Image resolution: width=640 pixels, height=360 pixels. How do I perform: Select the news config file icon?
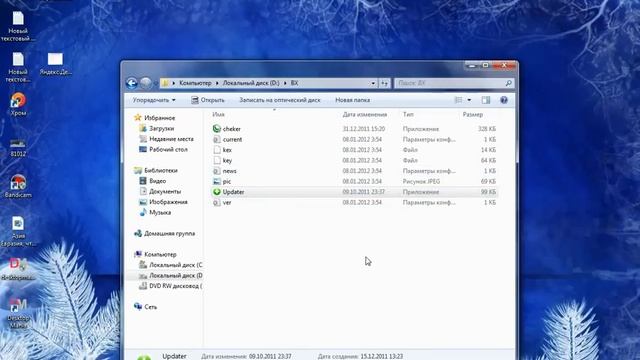pyautogui.click(x=217, y=171)
